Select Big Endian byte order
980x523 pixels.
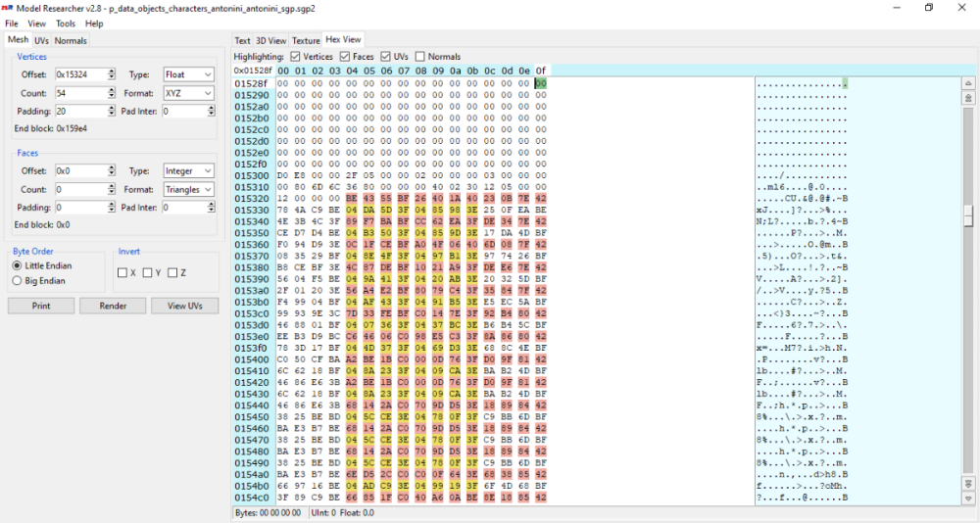17,281
